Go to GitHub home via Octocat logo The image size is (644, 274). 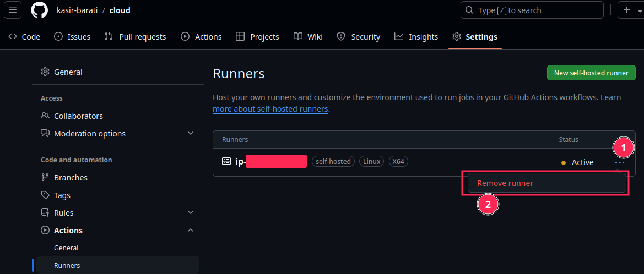pos(40,10)
